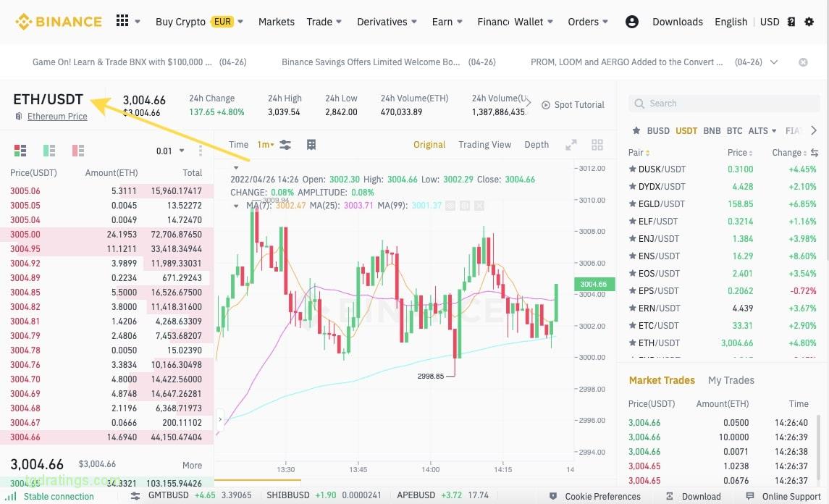Open the 1m time interval dropdown
This screenshot has height=504, width=829.
click(266, 144)
